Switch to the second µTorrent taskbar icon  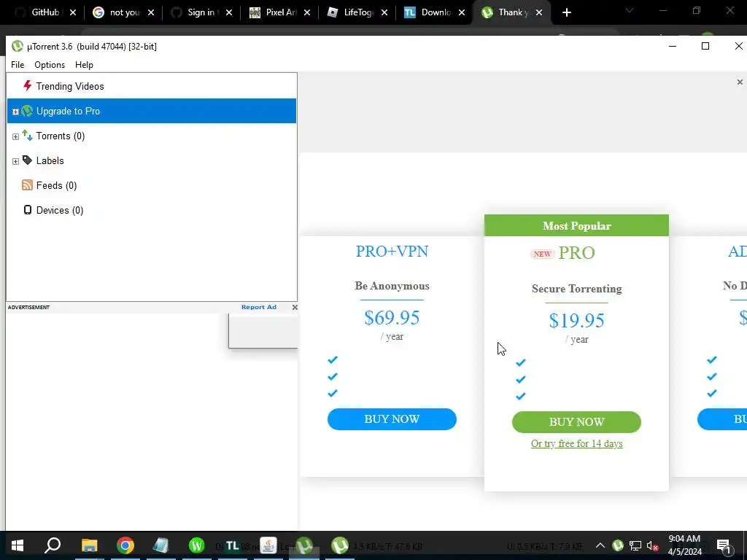tap(340, 545)
